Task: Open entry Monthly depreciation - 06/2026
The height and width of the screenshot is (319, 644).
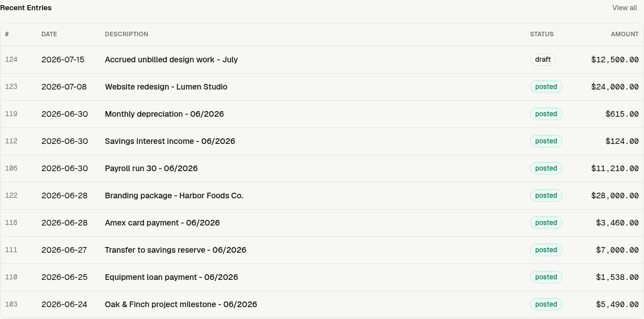Action: point(164,114)
